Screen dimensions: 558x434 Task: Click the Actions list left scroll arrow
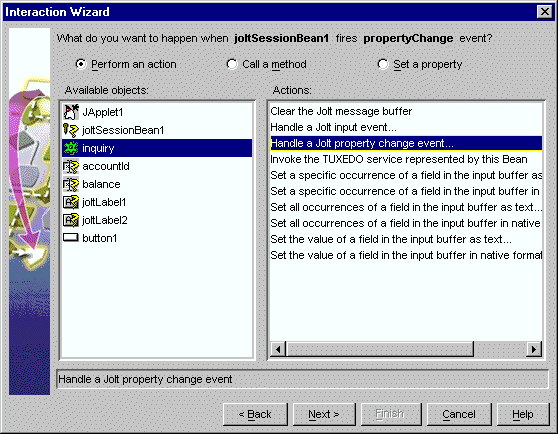278,349
